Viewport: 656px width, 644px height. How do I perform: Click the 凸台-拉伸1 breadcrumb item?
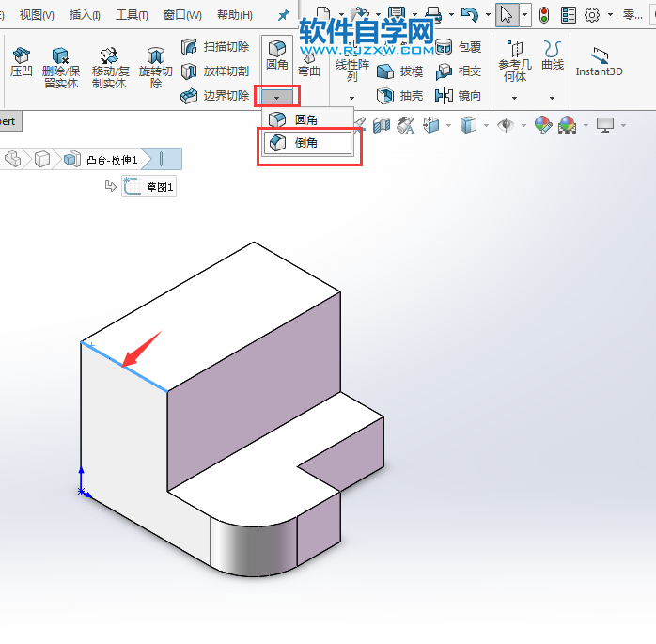[102, 160]
